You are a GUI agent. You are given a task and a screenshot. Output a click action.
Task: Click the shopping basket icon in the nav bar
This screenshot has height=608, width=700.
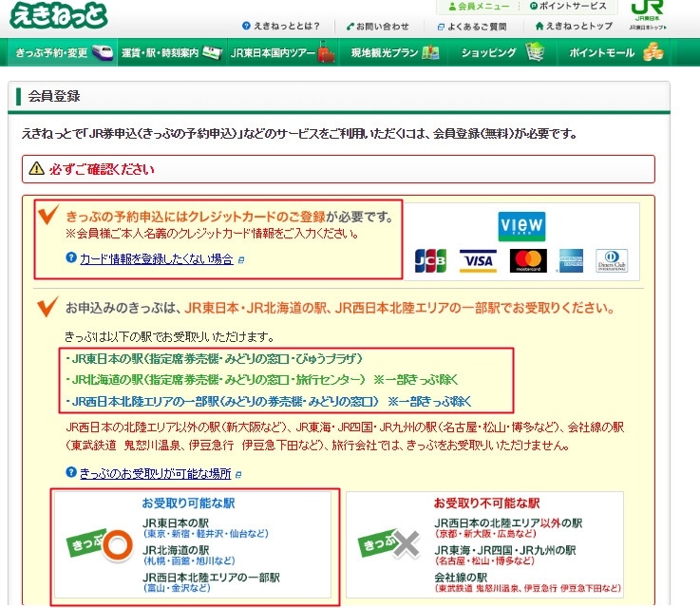pos(535,52)
